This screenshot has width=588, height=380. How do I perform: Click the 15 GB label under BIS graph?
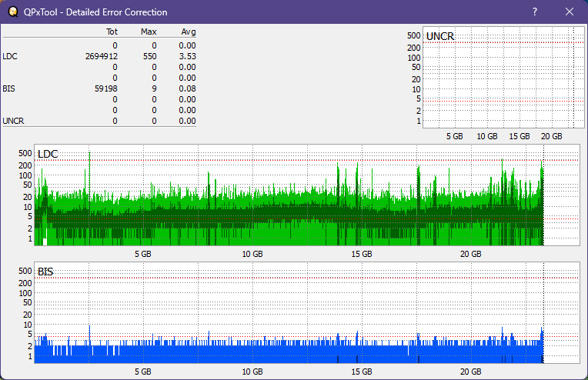362,372
